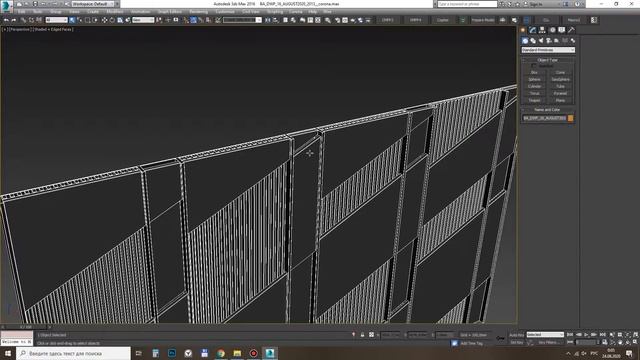This screenshot has height=360, width=640.
Task: Click the object name input field
Action: (544, 118)
